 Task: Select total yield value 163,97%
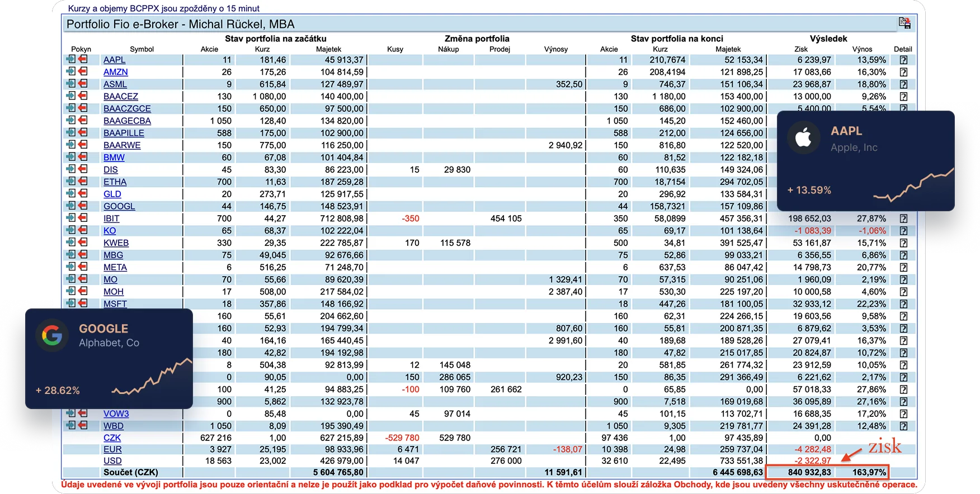tap(869, 472)
